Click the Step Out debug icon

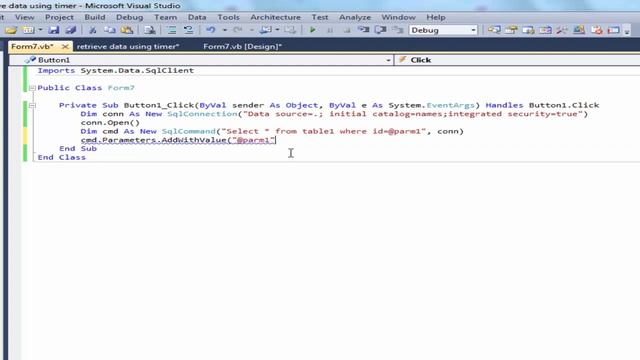point(398,30)
